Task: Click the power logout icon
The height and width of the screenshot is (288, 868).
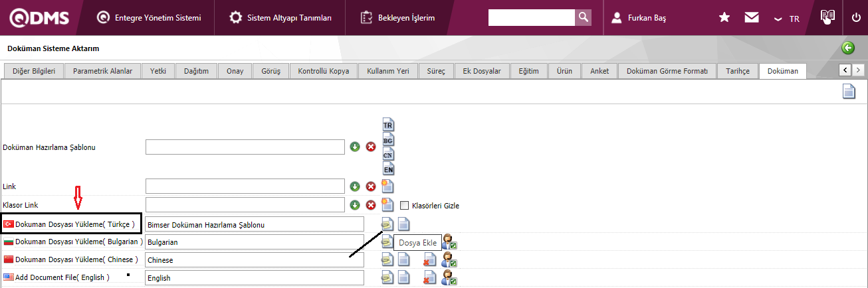Action: click(856, 18)
